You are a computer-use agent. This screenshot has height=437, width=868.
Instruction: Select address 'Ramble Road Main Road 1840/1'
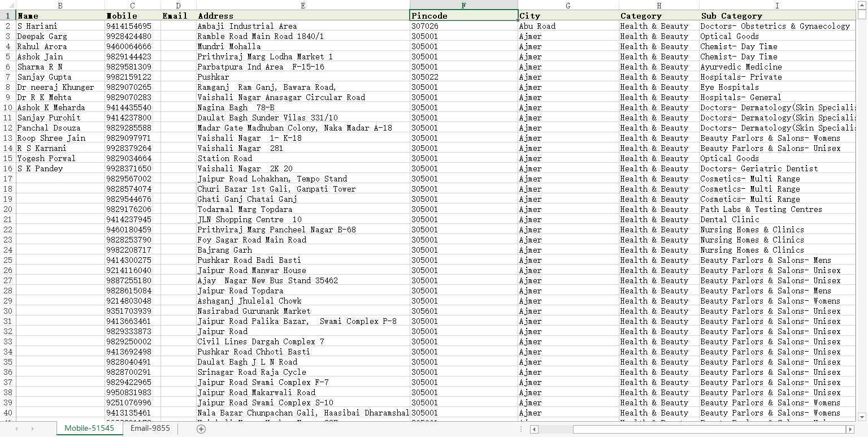303,36
